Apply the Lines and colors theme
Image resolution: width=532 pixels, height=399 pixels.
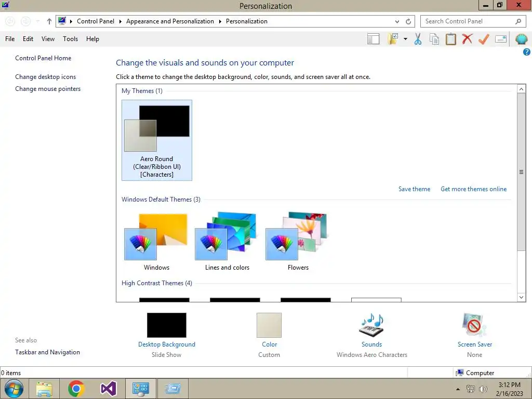(227, 241)
